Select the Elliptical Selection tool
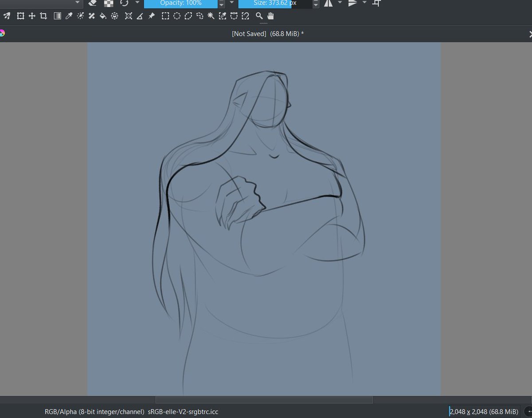Image resolution: width=532 pixels, height=418 pixels. [x=176, y=16]
